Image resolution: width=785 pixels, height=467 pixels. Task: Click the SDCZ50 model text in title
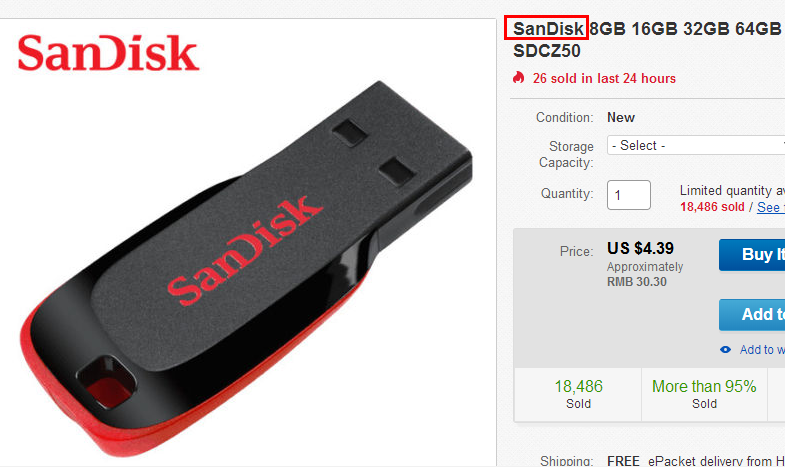coord(547,51)
